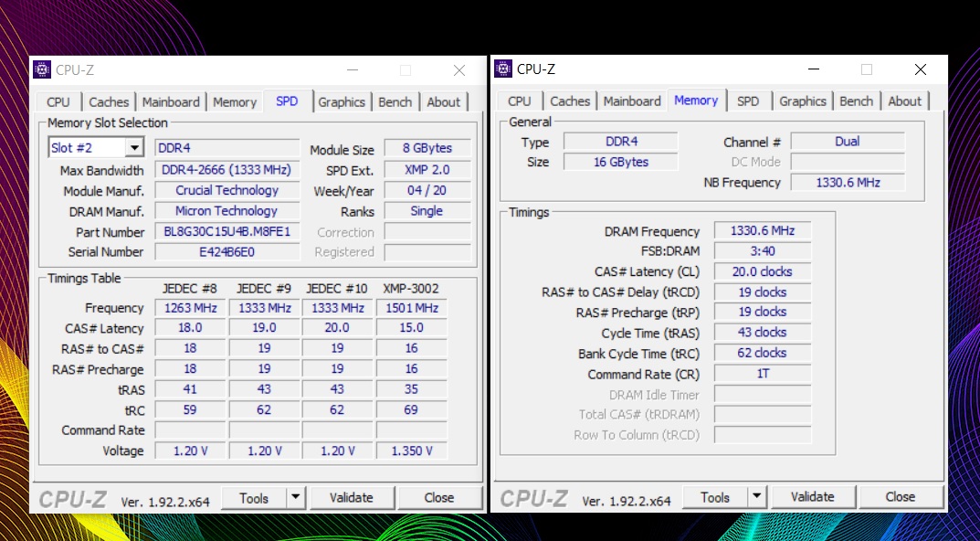
Task: Click the NB Frequency 1330.6 MHz value
Action: pos(848,183)
